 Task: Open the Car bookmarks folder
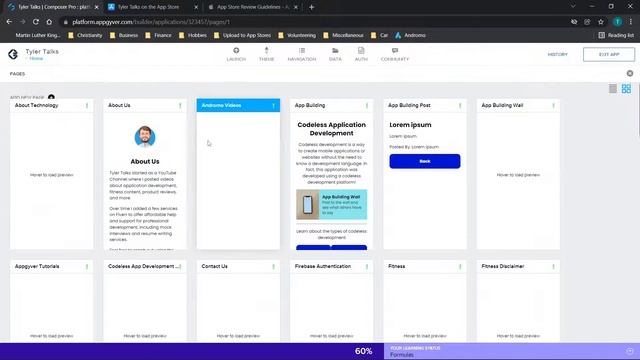[x=380, y=35]
